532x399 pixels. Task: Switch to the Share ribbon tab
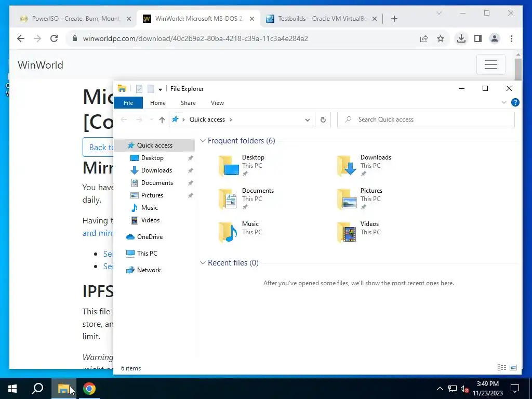coord(188,103)
